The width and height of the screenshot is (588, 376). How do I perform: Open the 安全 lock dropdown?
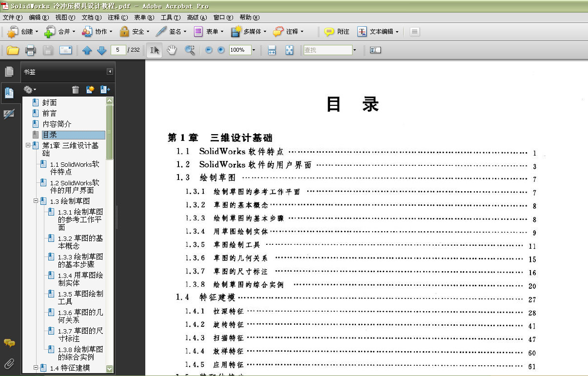135,32
